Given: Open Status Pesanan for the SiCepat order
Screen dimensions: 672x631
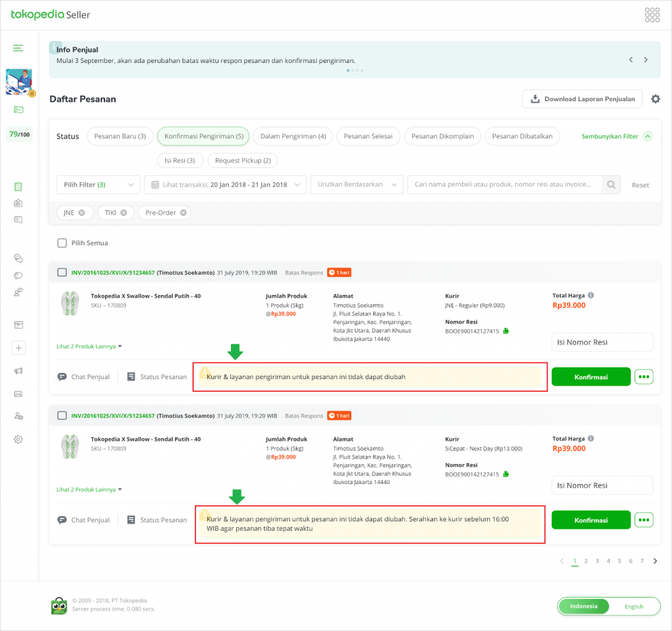Looking at the screenshot, I should [x=157, y=520].
